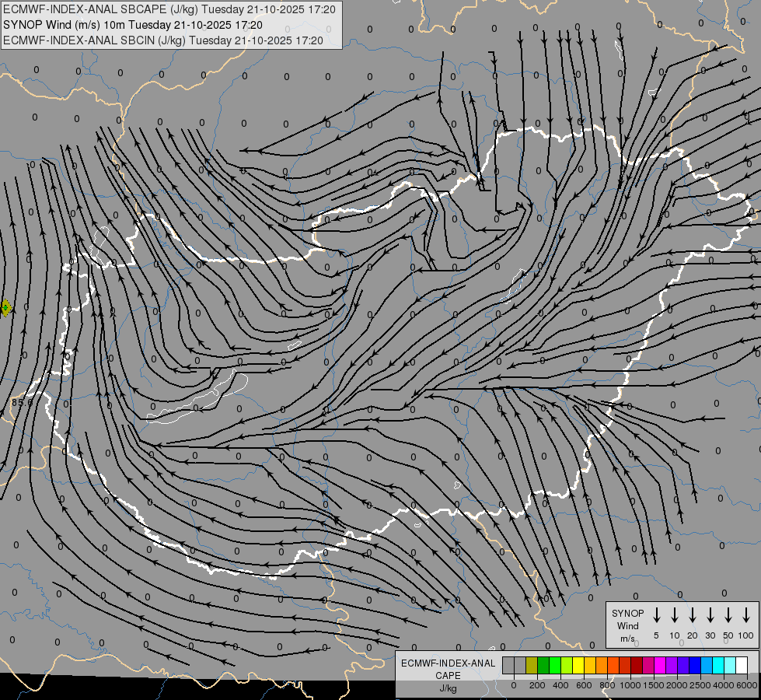Screen dimensions: 761x700
Task: Select the orange CAPE swatch before 800
Action: 602,665
